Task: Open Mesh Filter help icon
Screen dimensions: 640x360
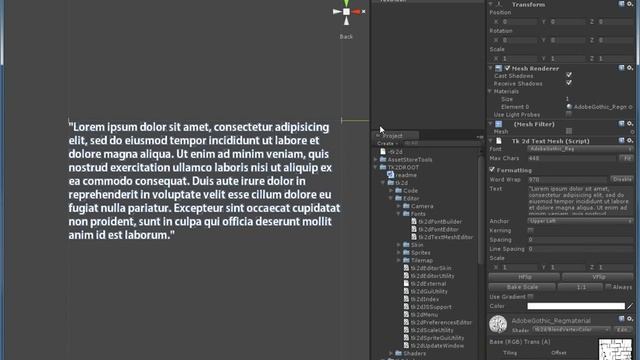Action: point(621,124)
